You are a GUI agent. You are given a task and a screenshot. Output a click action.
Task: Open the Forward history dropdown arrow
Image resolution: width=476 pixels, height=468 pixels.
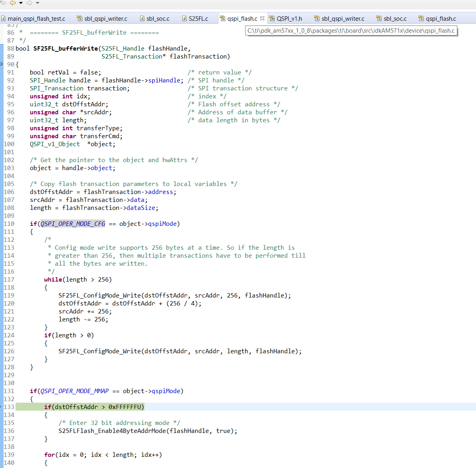pyautogui.click(x=37, y=3)
